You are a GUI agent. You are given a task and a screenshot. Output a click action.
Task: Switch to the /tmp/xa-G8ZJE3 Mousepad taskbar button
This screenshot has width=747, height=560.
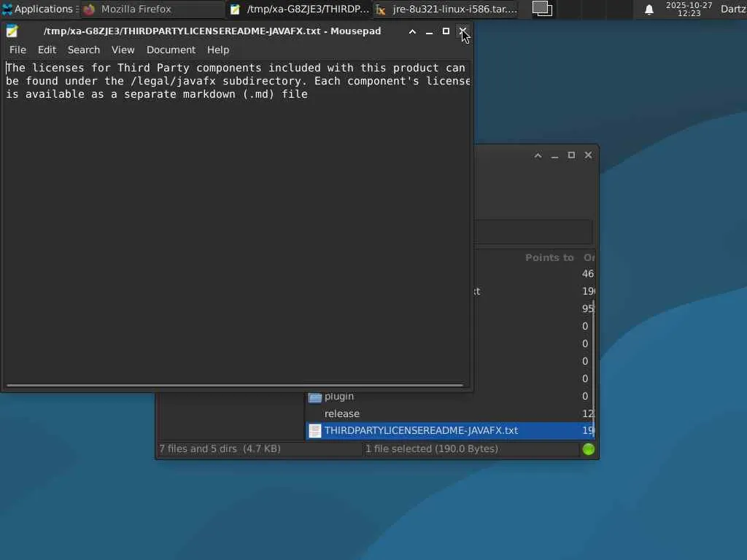[299, 9]
